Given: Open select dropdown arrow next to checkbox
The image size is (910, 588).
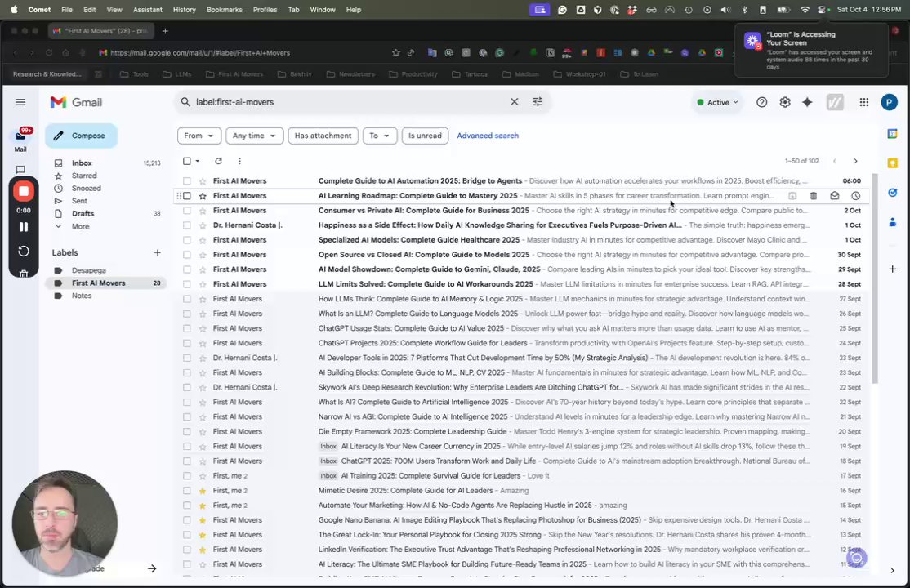Looking at the screenshot, I should (x=198, y=161).
